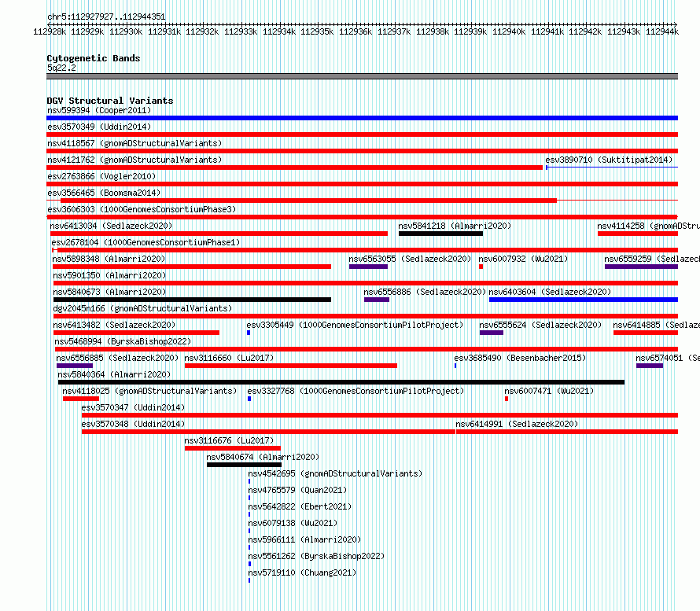Click nsv5841218 (Almarri2020) label
Image resolution: width=700 pixels, height=611 pixels.
[455, 226]
